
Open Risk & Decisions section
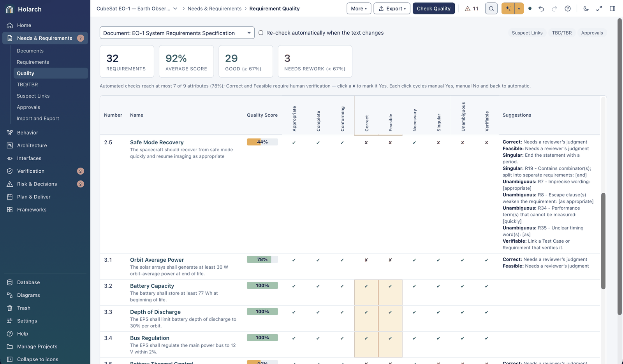click(45, 184)
